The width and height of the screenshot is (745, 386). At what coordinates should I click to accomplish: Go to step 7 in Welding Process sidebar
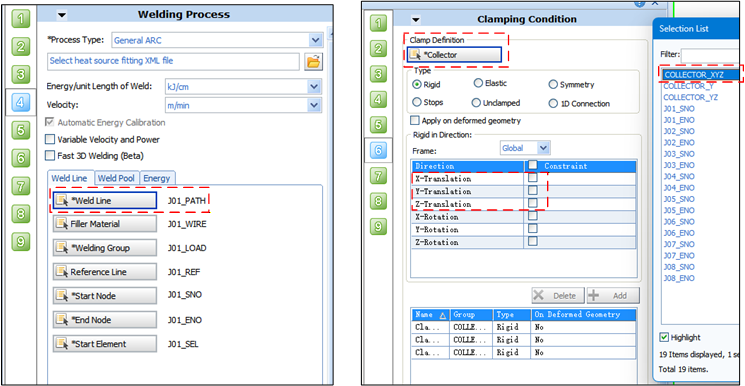[20, 186]
